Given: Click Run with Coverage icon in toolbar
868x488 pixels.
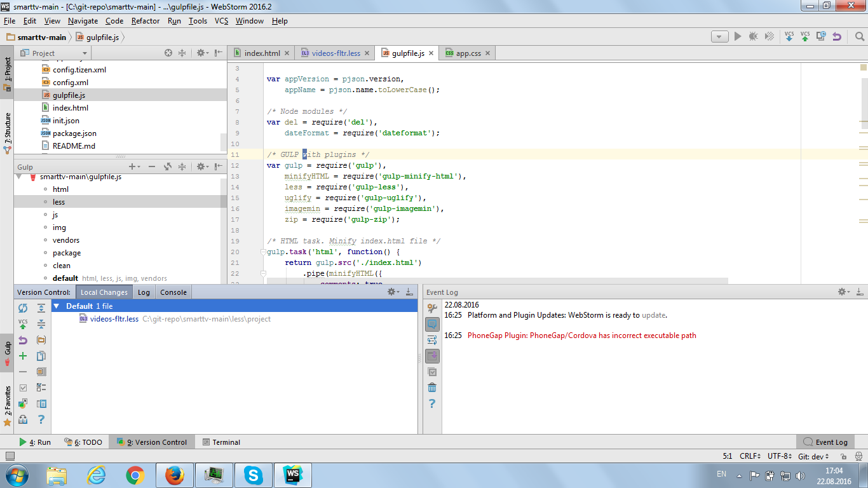Looking at the screenshot, I should click(x=770, y=36).
